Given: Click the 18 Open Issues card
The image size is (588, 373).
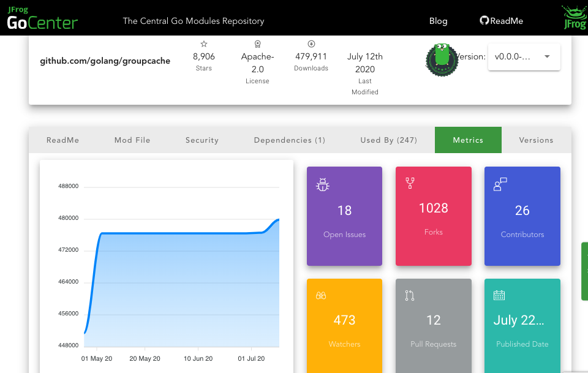Looking at the screenshot, I should point(344,216).
